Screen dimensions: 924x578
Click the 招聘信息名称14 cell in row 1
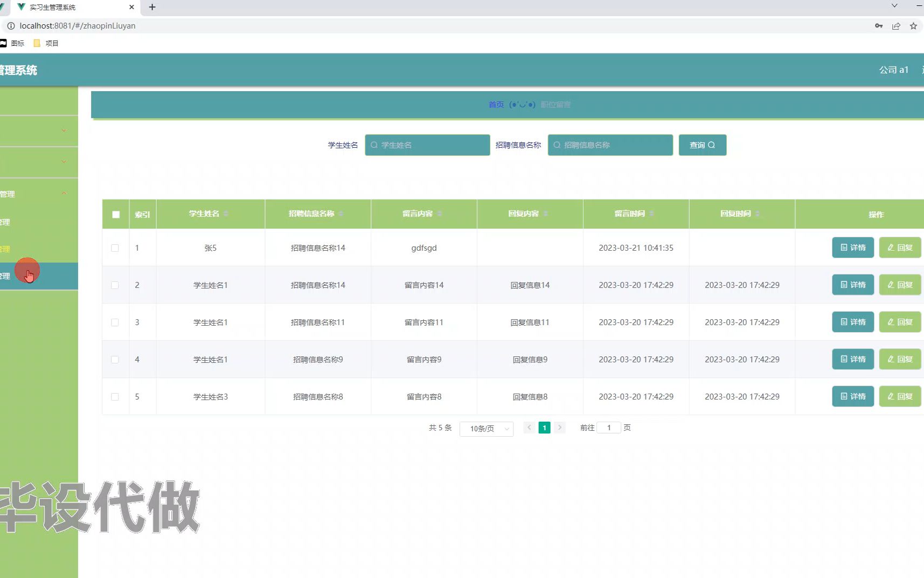(x=318, y=248)
